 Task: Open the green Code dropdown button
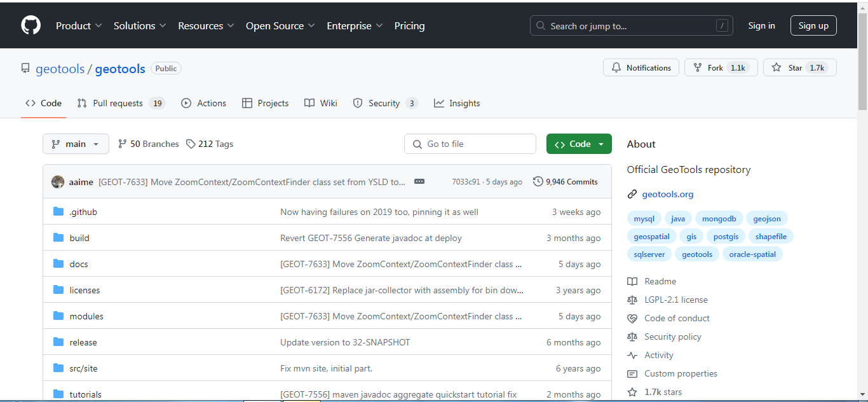coord(579,144)
